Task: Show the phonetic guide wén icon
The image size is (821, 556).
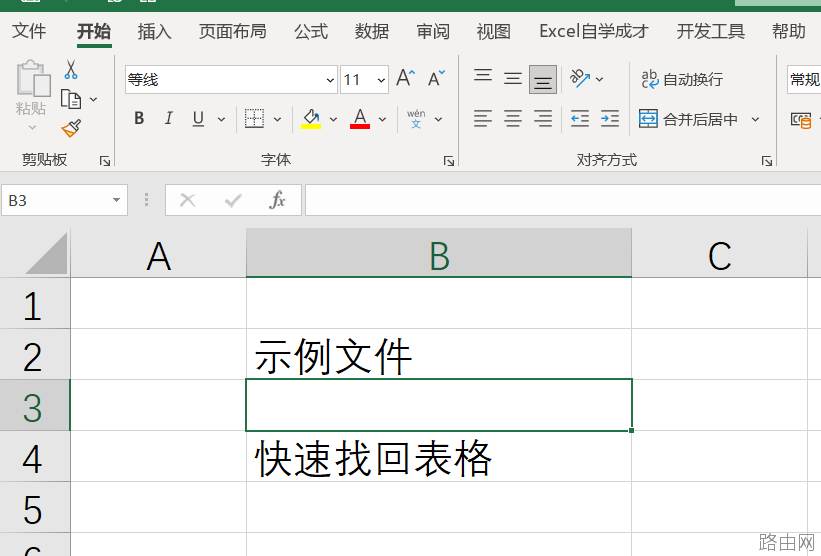Action: click(416, 119)
